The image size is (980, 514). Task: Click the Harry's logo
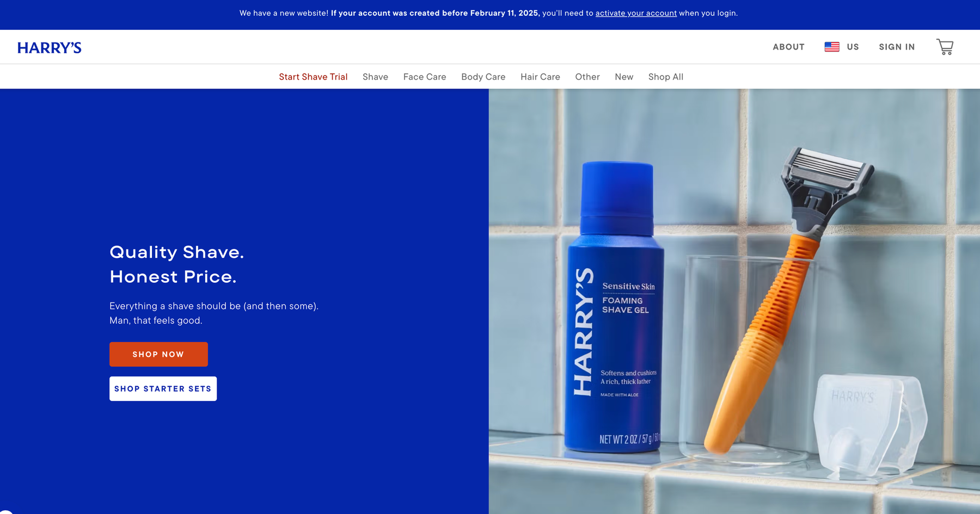[50, 48]
